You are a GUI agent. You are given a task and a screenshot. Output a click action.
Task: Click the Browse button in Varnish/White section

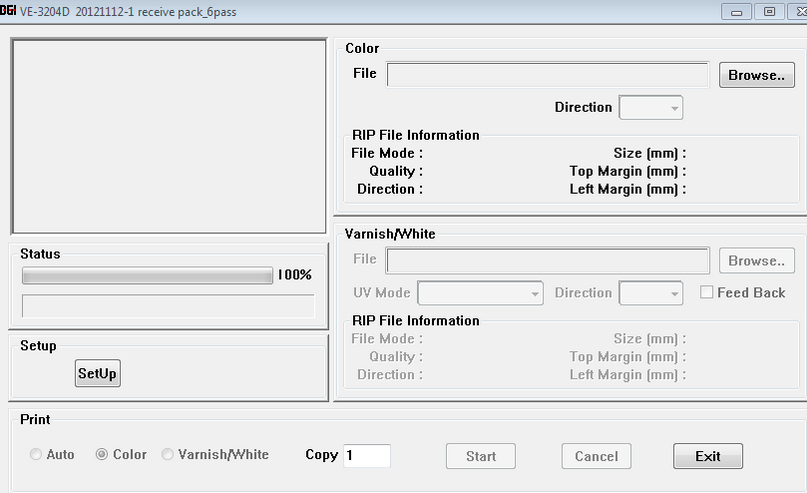tap(756, 261)
